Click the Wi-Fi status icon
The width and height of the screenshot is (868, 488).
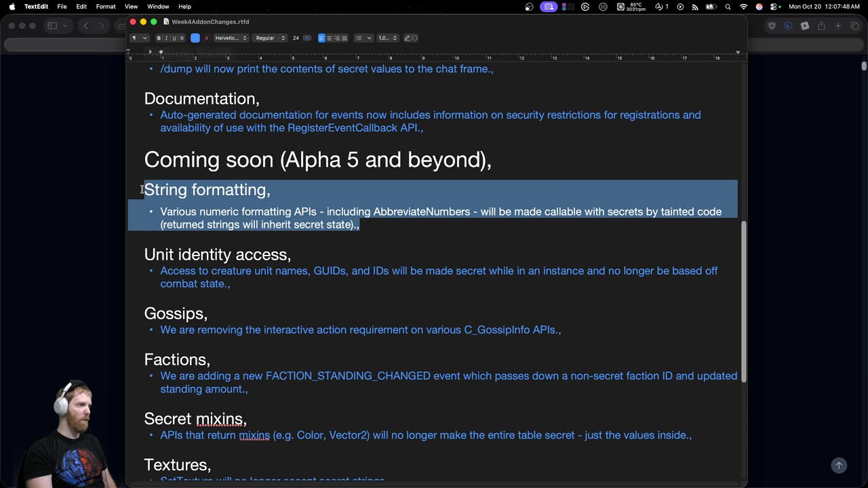point(744,6)
